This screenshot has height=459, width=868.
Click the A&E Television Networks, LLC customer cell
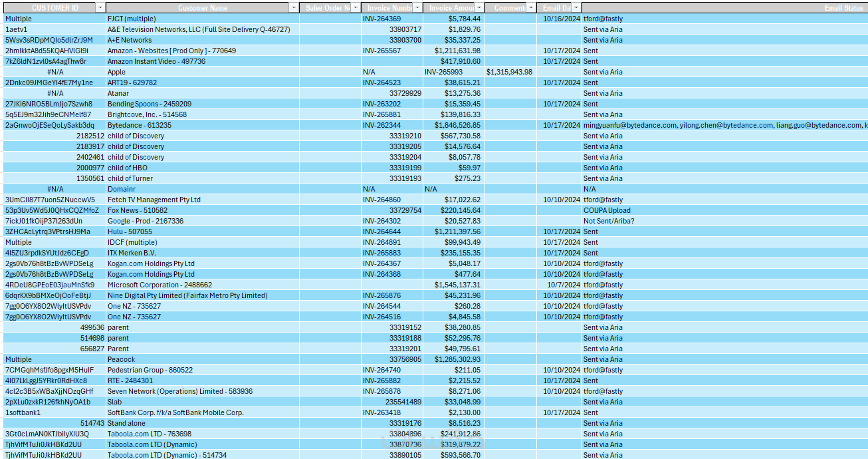[x=203, y=29]
